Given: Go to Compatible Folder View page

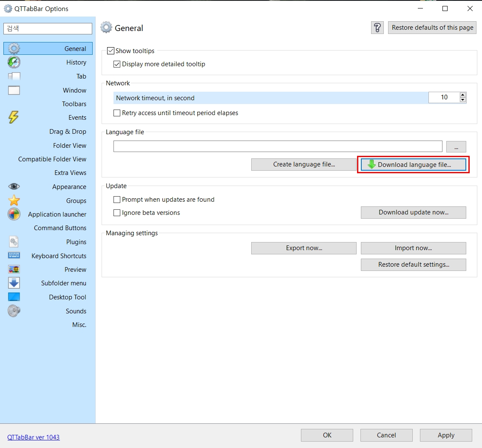Looking at the screenshot, I should (48, 159).
